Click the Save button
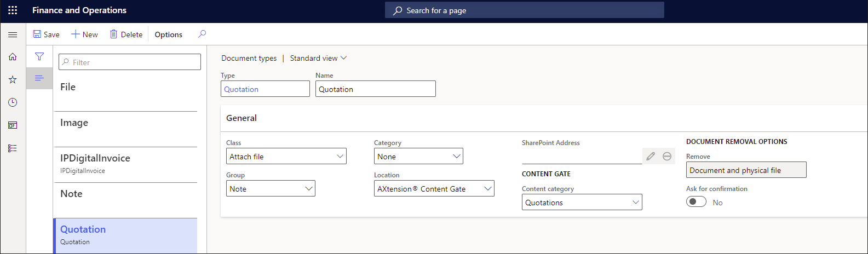This screenshot has width=868, height=254. click(x=46, y=34)
